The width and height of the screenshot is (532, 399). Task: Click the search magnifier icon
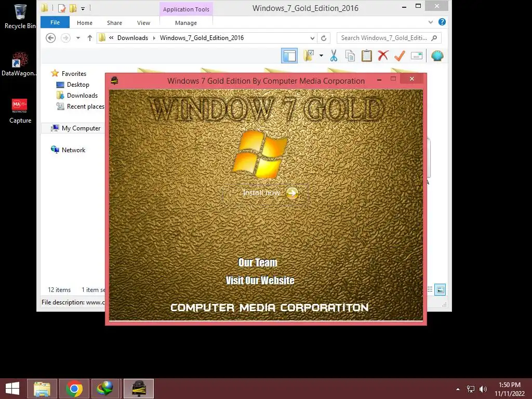coord(434,38)
